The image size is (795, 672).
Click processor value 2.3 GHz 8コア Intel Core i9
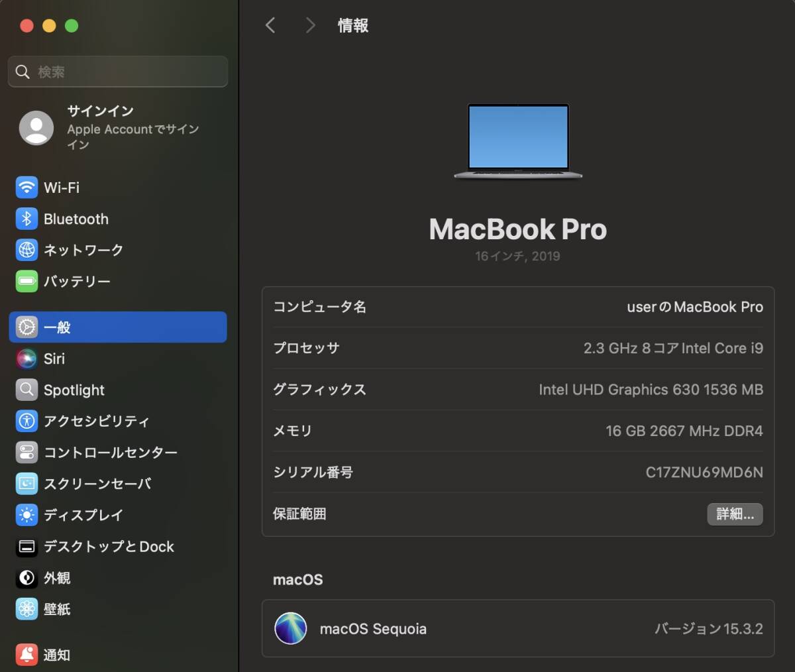(673, 348)
